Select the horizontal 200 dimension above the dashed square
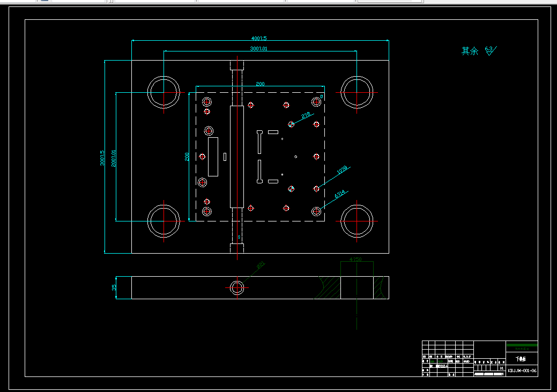The image size is (557, 392). pos(261,84)
